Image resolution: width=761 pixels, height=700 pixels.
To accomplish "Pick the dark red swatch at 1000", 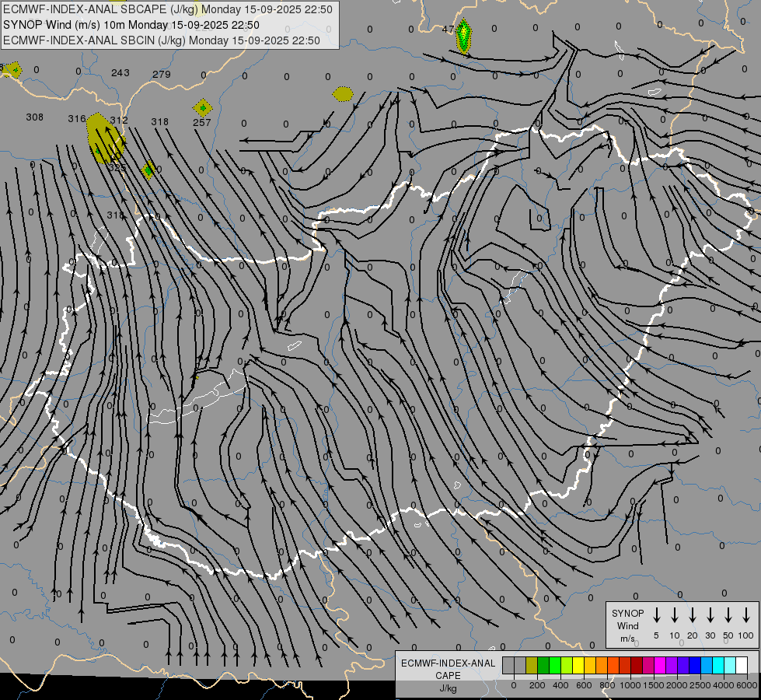I will click(x=637, y=665).
